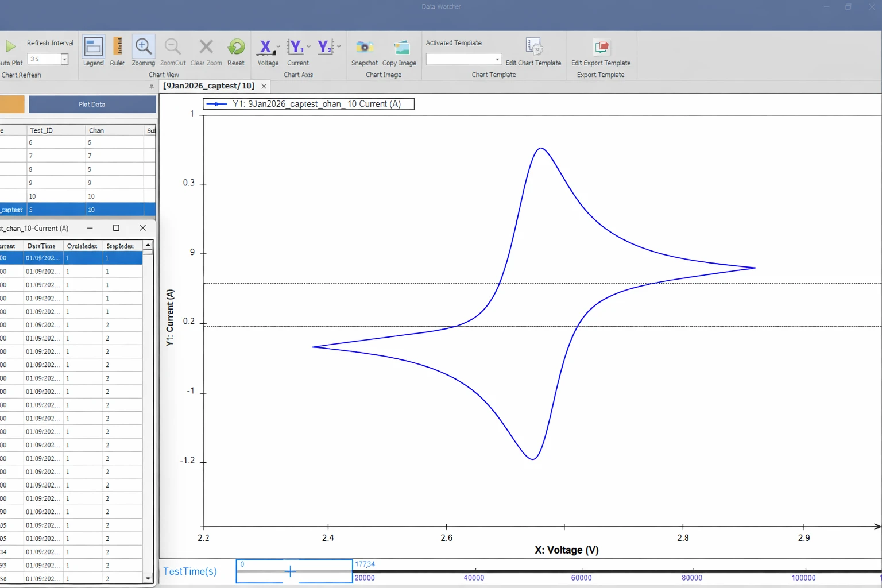Switch to the Plot Data tab
Screen dimensions: 882x588
point(91,104)
